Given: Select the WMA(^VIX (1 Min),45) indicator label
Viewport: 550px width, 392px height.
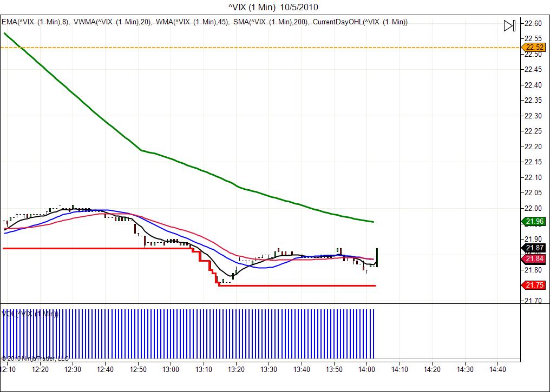Looking at the screenshot, I should click(x=193, y=22).
